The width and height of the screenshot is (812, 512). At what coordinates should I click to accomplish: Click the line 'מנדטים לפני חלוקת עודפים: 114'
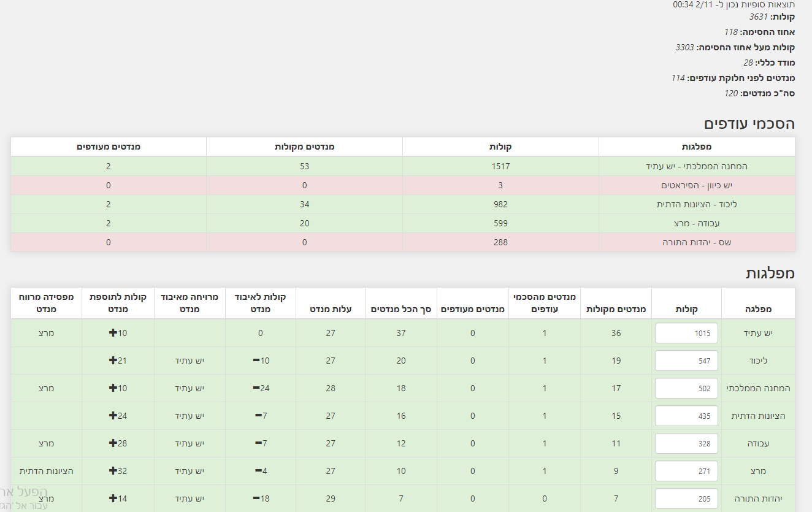coord(733,78)
